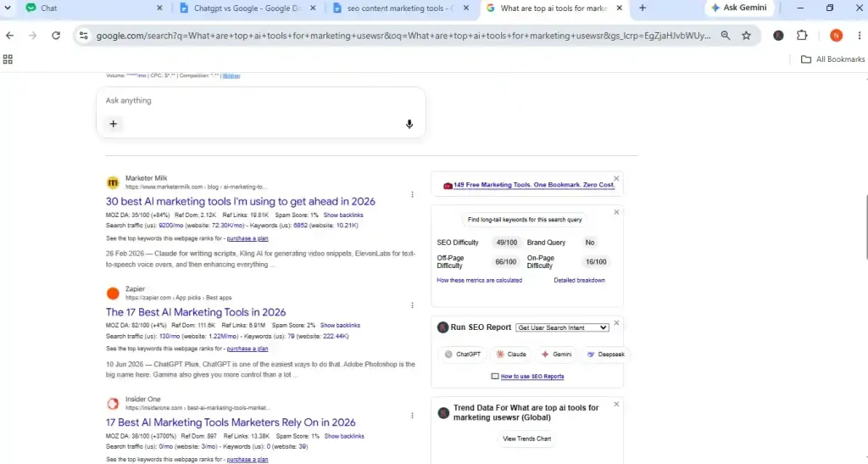Close the 149 Free Marketing Tools banner
Viewport: 868px width, 464px height.
coord(616,178)
